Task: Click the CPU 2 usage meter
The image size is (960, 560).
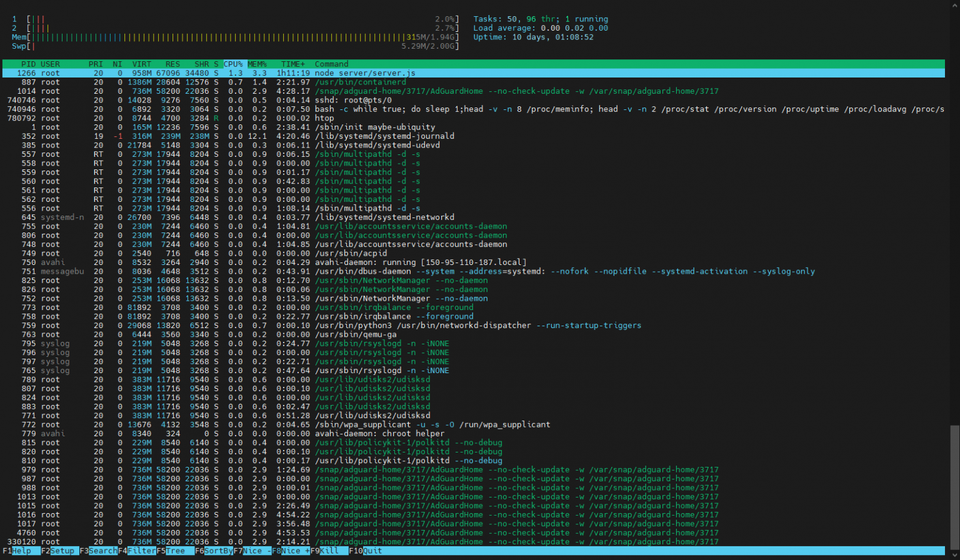Action: click(x=236, y=28)
